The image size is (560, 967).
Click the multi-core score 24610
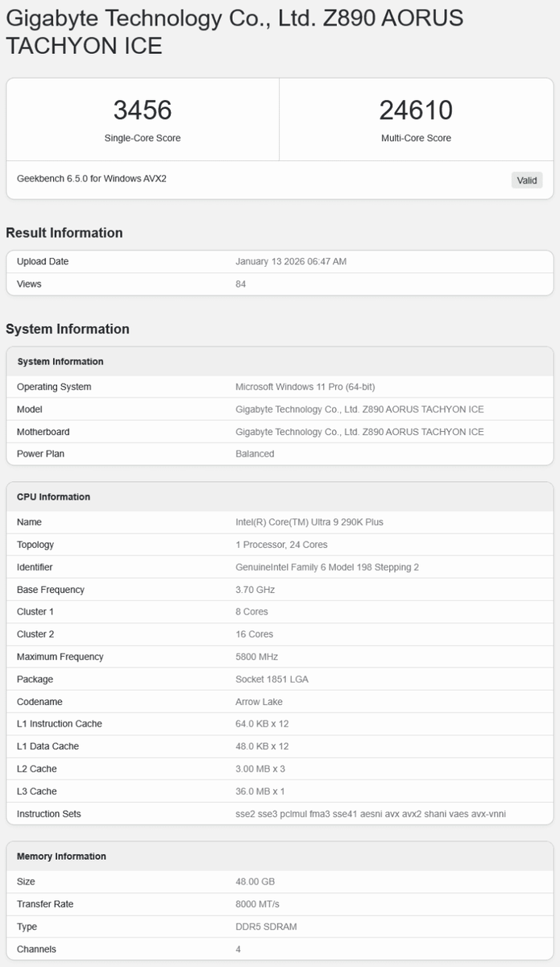click(x=416, y=110)
